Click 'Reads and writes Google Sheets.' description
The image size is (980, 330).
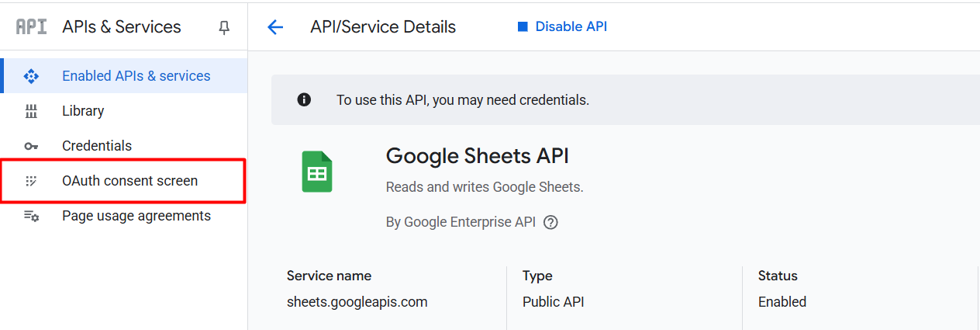[485, 187]
